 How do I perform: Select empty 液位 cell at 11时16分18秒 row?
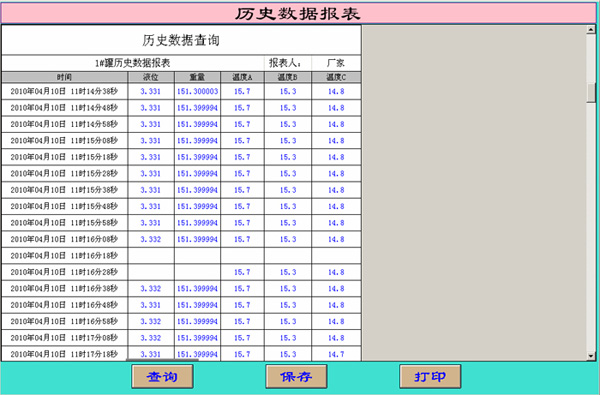151,256
